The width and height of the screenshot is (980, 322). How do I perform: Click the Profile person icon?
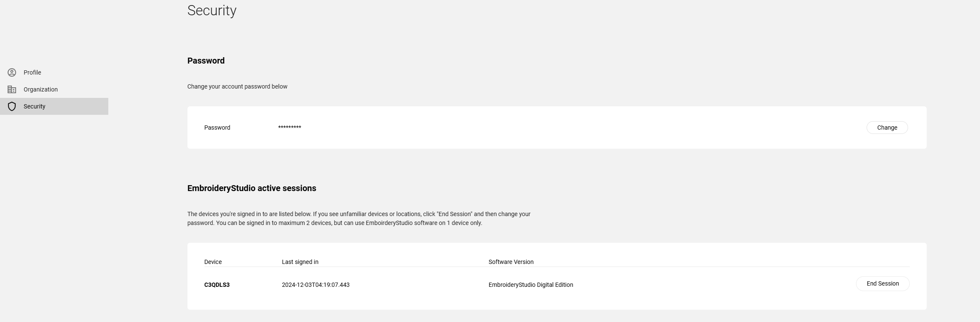[x=12, y=72]
